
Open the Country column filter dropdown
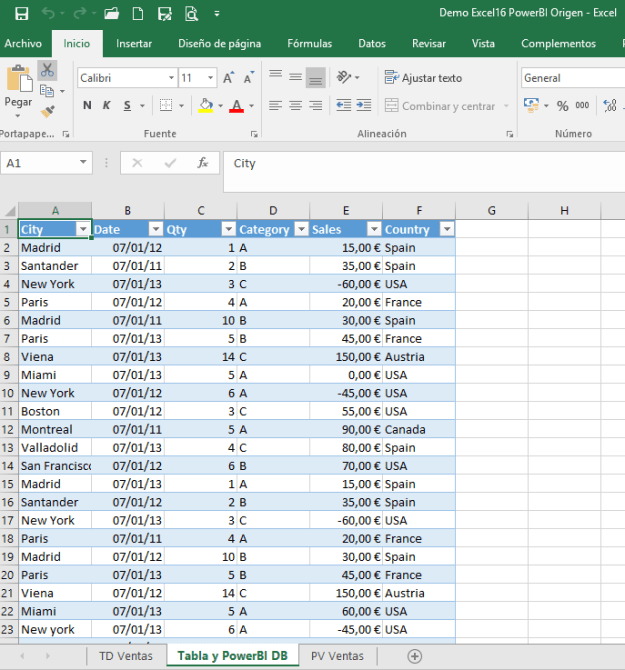click(447, 230)
